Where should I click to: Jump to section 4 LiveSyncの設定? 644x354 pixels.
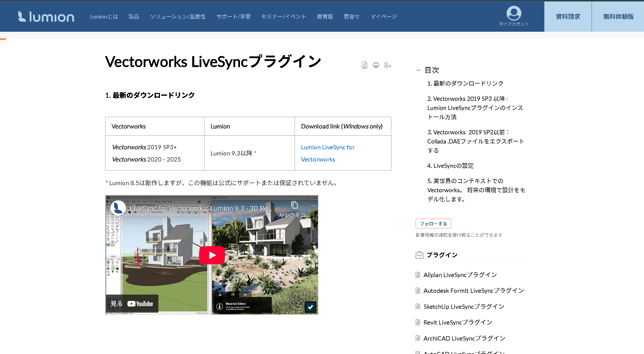point(450,166)
